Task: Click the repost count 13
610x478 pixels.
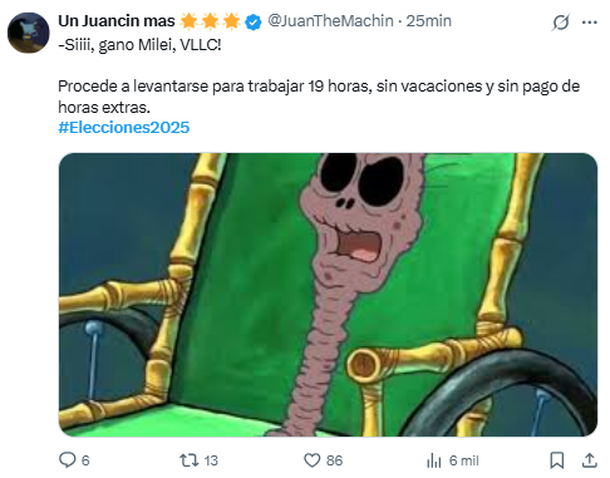Action: point(211,461)
